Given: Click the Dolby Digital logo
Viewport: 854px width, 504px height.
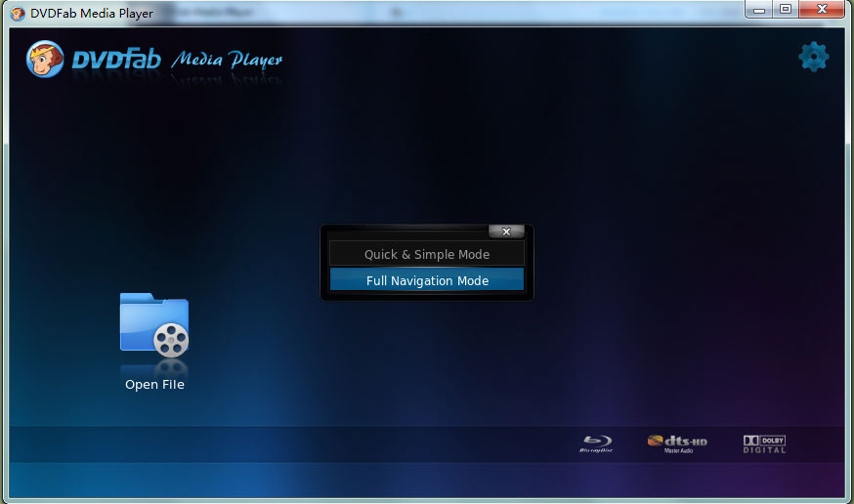Looking at the screenshot, I should pos(764,443).
